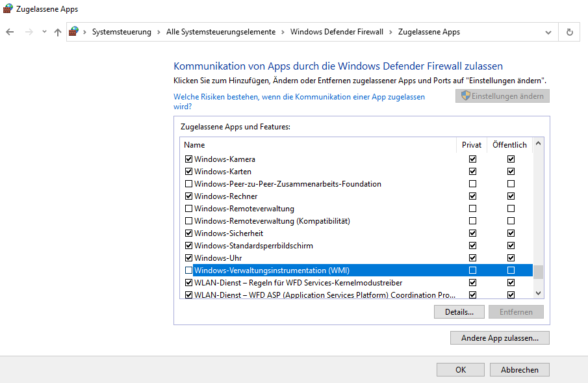The image size is (588, 383).
Task: Open the address bar dropdown arrow
Action: pos(548,31)
